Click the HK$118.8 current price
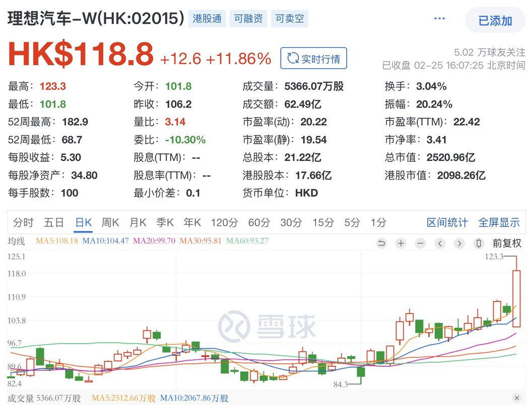 [81, 54]
